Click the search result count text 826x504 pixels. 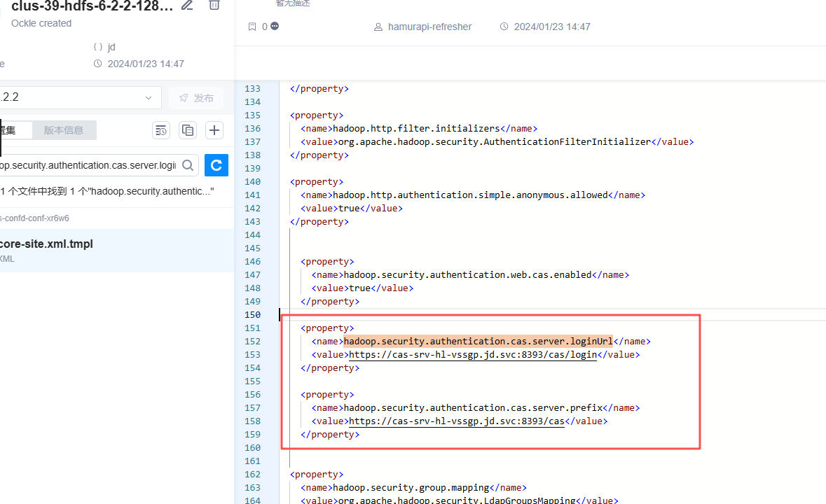107,191
